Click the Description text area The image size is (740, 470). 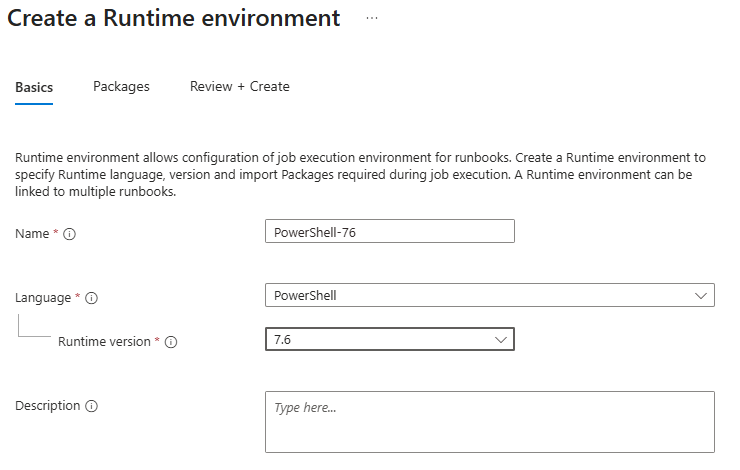[x=490, y=422]
